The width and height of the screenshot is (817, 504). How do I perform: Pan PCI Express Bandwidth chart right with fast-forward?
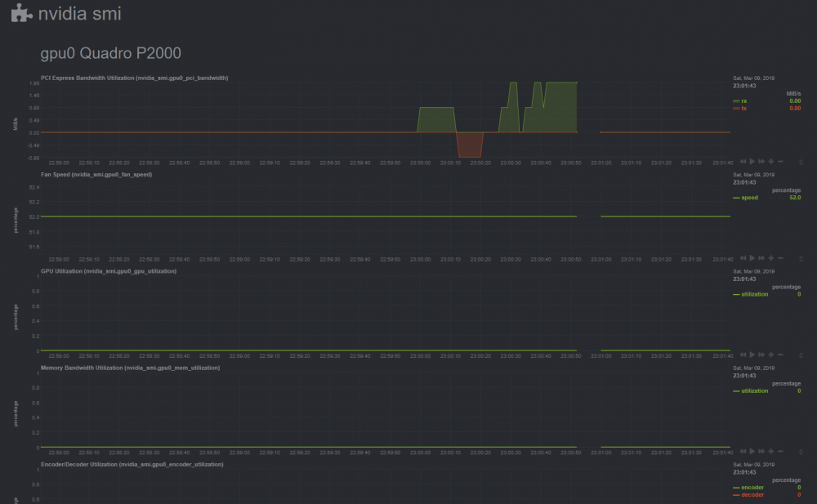coord(761,162)
